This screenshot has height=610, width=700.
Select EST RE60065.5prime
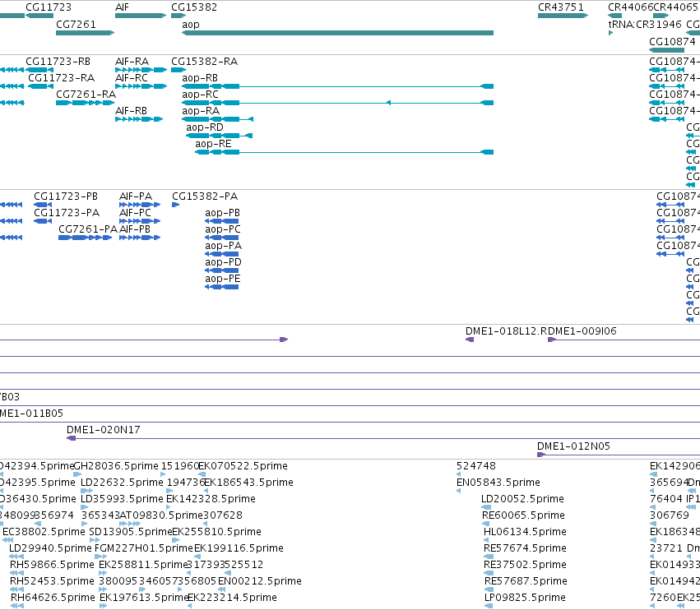tap(487, 524)
